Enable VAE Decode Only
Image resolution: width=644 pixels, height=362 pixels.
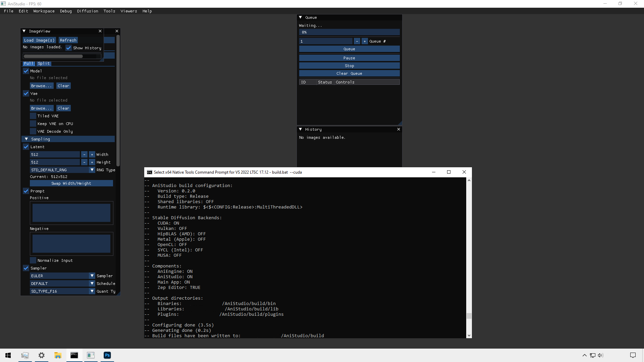(x=33, y=131)
